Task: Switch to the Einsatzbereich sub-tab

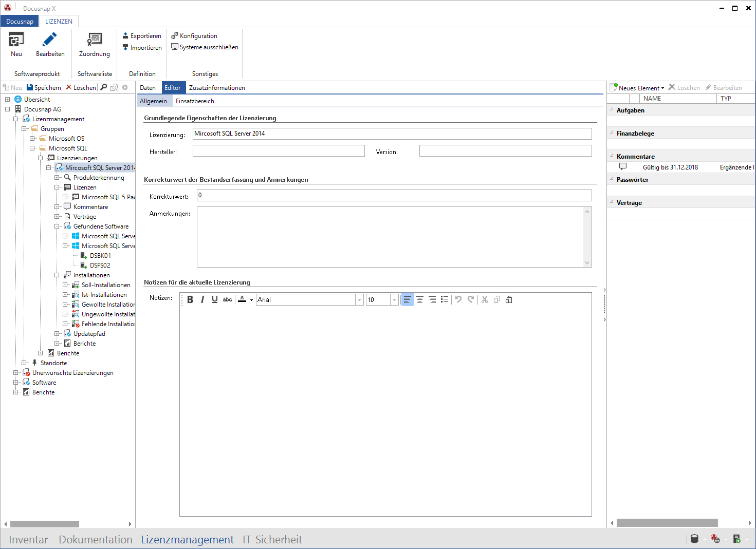Action: (195, 101)
